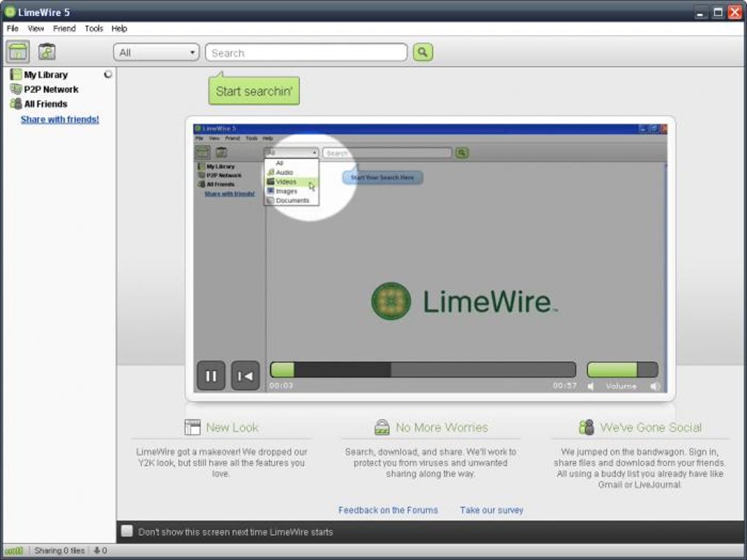
Task: Pause the intro video
Action: 211,376
